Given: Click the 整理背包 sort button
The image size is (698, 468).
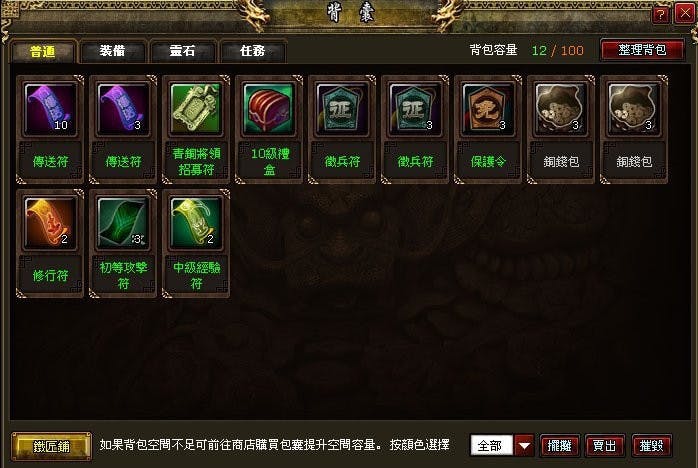Looking at the screenshot, I should coord(642,50).
